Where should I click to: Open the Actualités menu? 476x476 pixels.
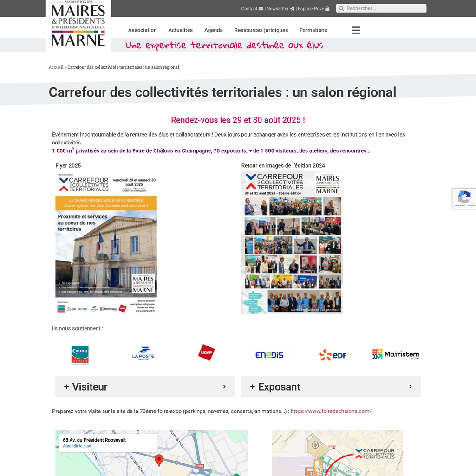(x=180, y=30)
